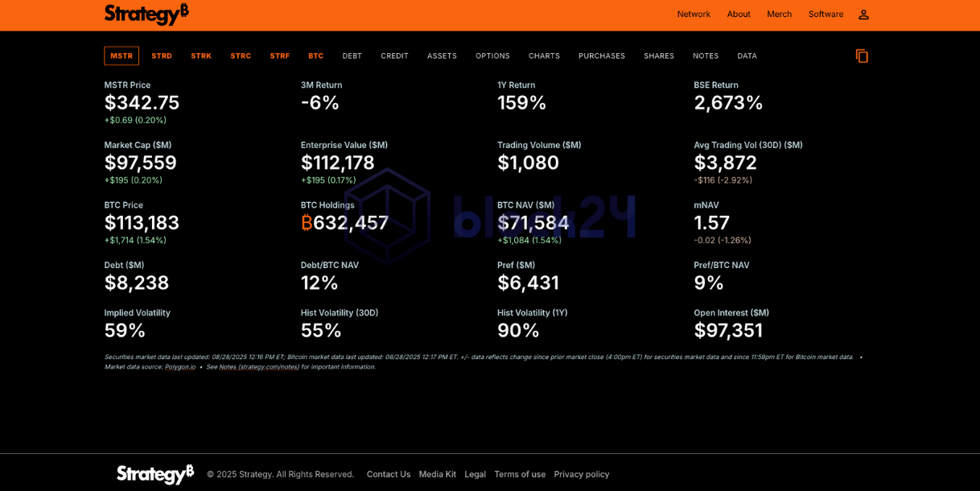Click the -$116 (-2.92%) volume change

723,180
